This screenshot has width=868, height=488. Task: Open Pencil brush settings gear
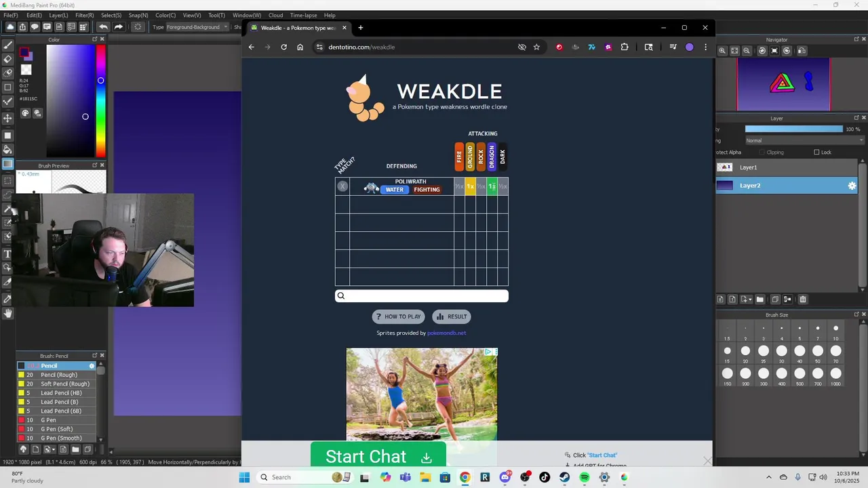point(92,366)
